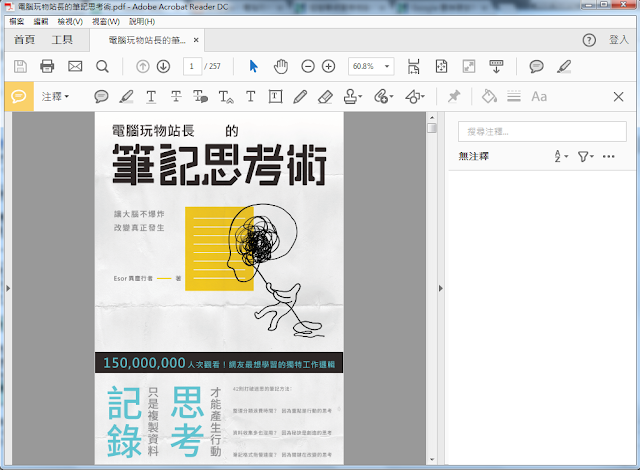This screenshot has height=470, width=640.
Task: Open the stamp tool dropdown
Action: point(353,97)
